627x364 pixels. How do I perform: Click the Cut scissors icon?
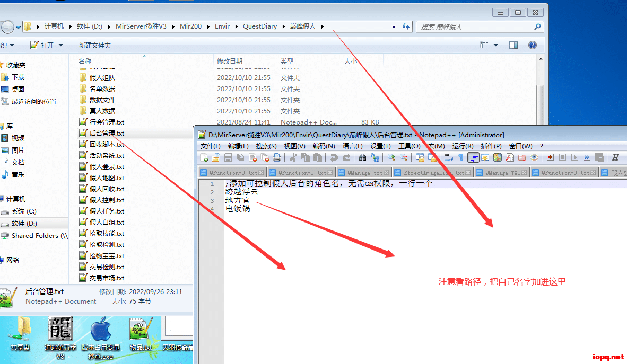click(293, 157)
